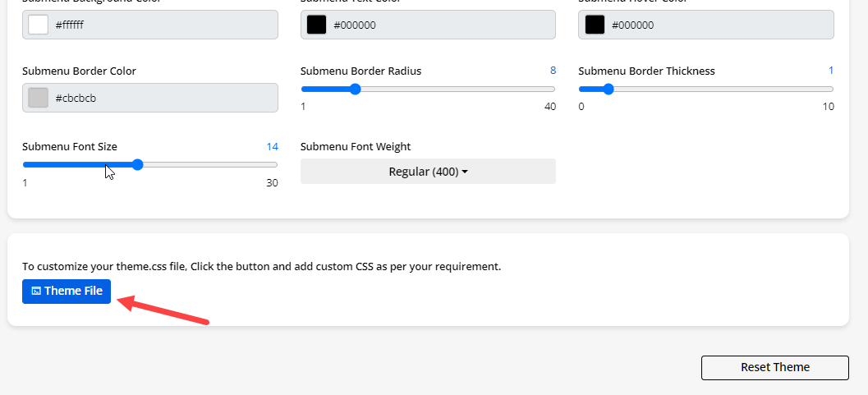Screen dimensions: 868x395
Task: Click the Theme File button
Action: [x=67, y=291]
